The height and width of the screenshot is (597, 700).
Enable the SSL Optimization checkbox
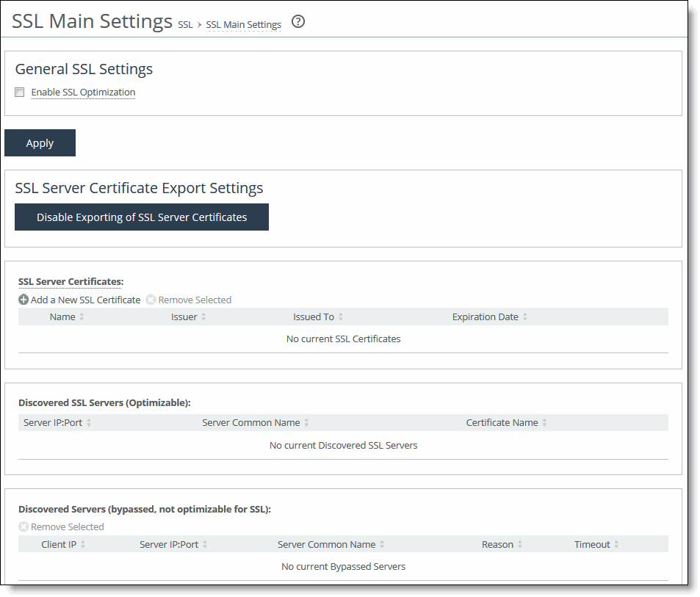(x=19, y=91)
